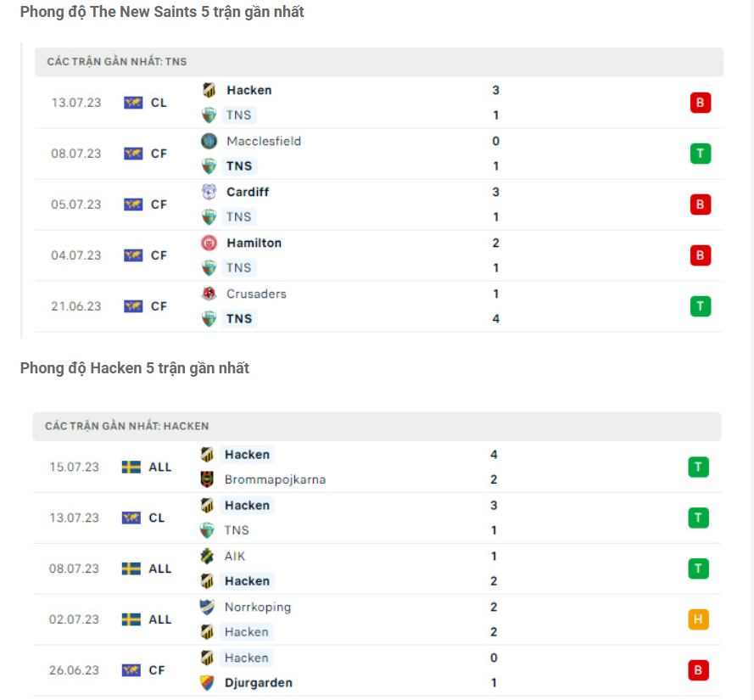The height and width of the screenshot is (700, 754).
Task: Click the Cardiff club badge
Action: click(209, 192)
